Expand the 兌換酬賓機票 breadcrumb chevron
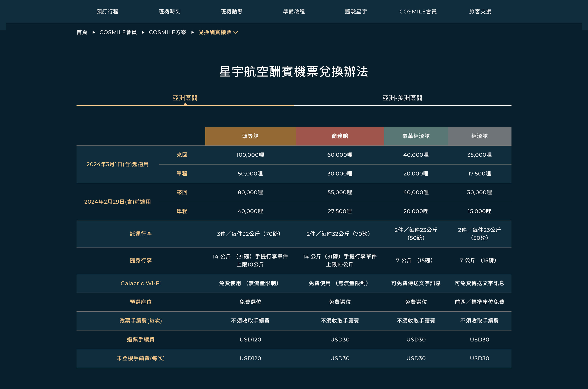 tap(236, 32)
